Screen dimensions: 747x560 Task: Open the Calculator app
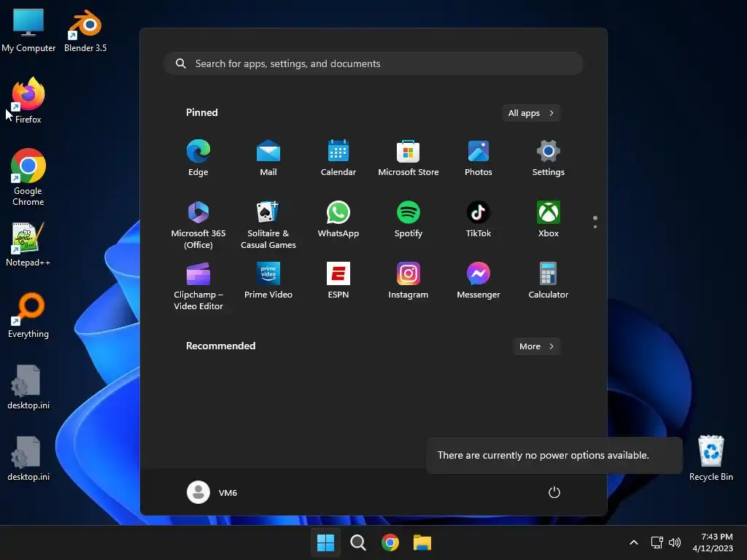[549, 281]
